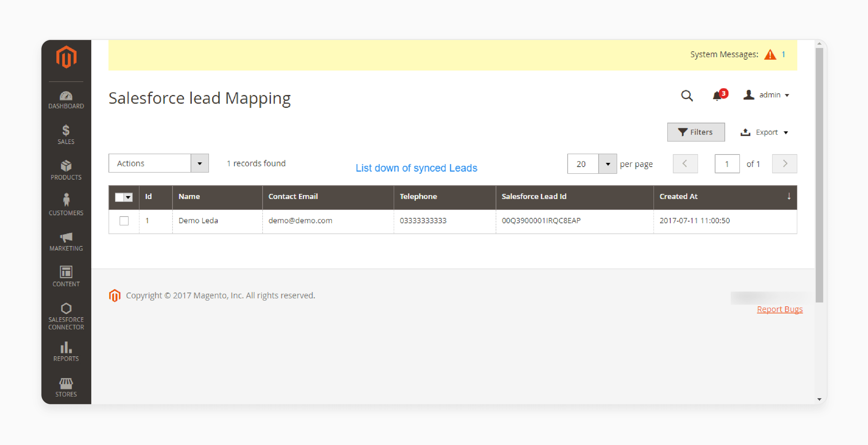Click the system messages warning icon
868x445 pixels.
pos(770,55)
